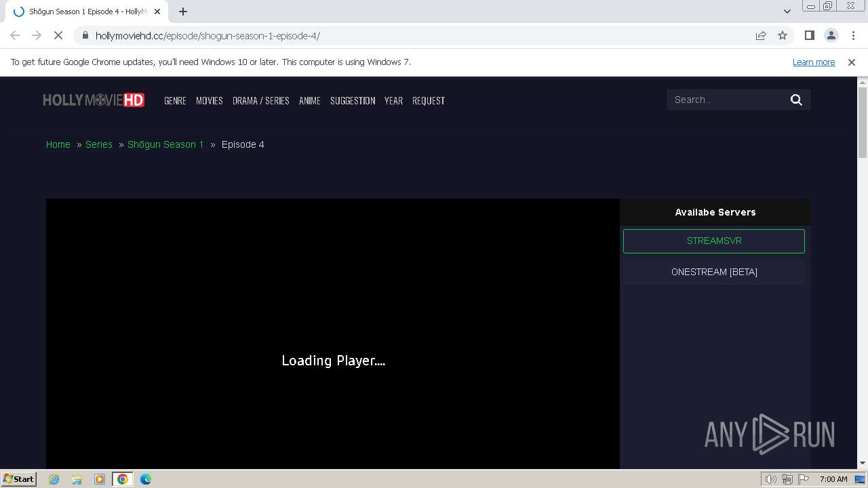Launch Microsoft Edge from taskbar

click(146, 479)
